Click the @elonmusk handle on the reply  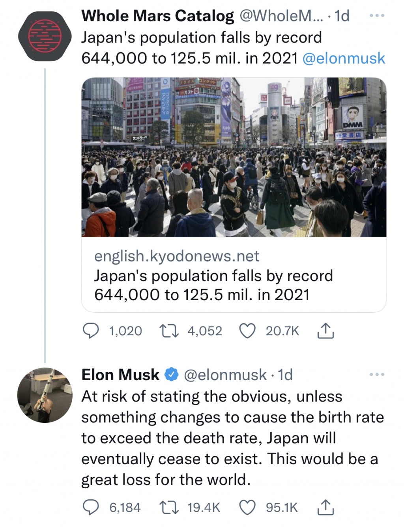pos(220,375)
